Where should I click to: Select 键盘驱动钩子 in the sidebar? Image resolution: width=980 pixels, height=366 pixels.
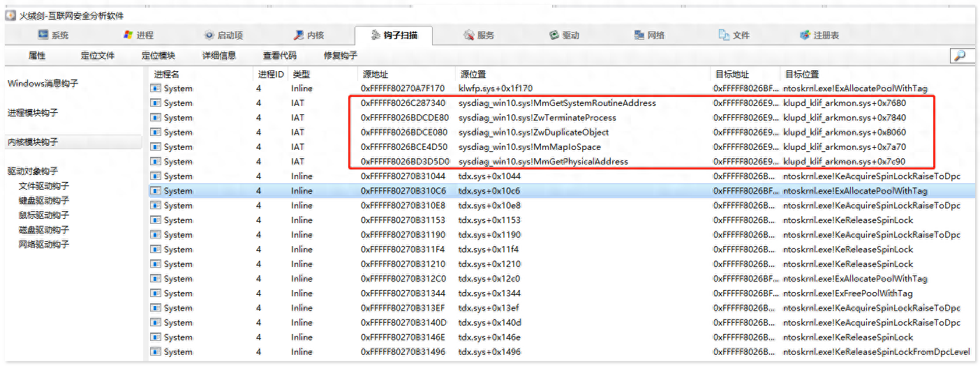pos(44,201)
